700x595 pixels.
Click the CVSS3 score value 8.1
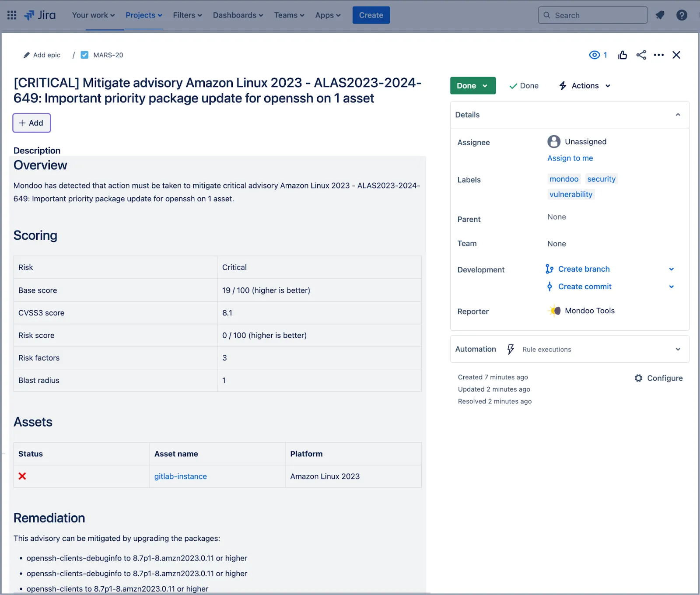tap(227, 313)
